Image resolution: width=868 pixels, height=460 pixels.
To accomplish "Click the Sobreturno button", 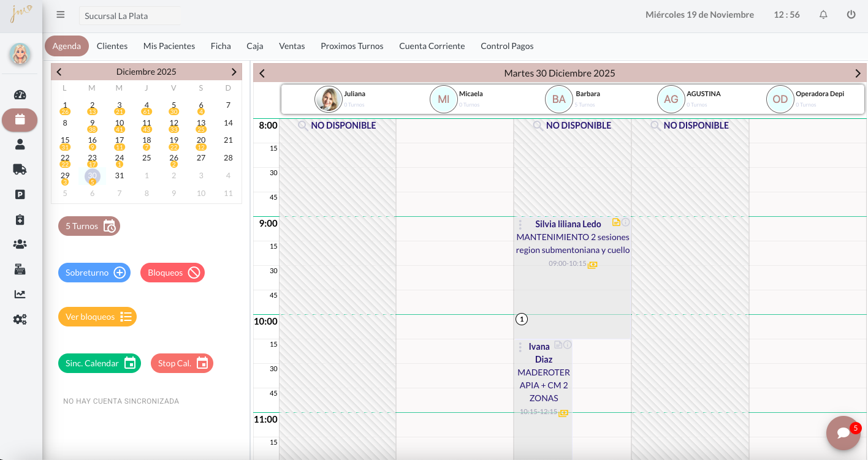I will click(94, 273).
